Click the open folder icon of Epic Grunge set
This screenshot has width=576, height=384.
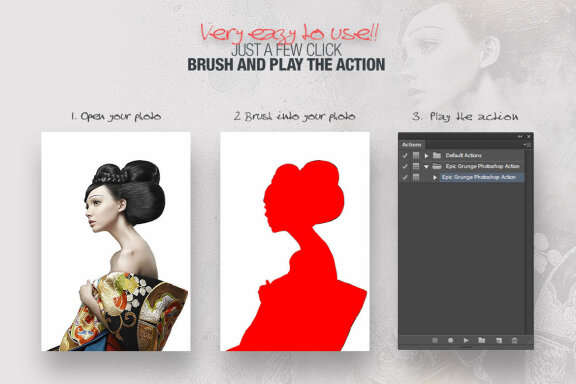click(x=437, y=166)
